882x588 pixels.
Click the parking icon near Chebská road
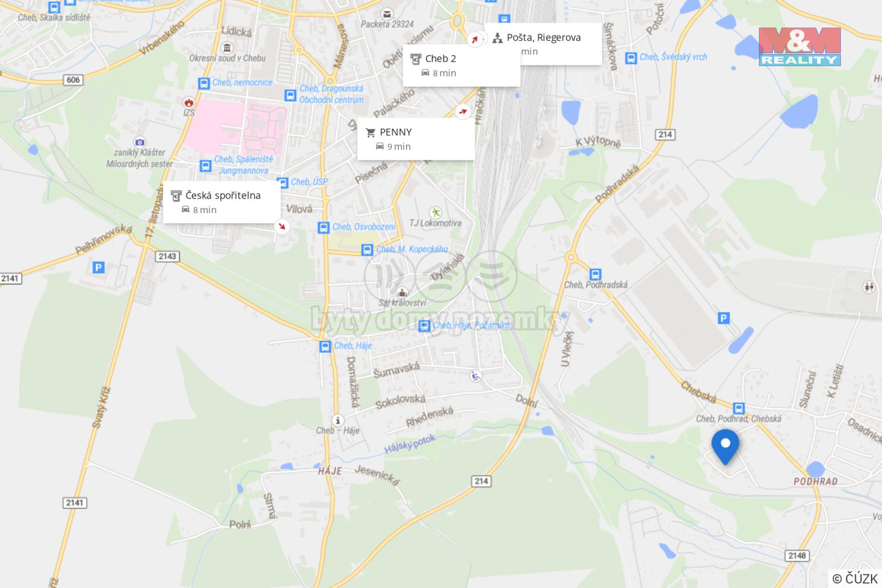[724, 318]
